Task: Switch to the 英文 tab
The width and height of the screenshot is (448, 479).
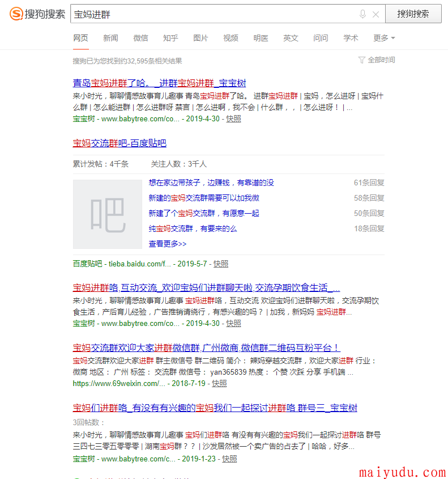Action: (x=291, y=38)
